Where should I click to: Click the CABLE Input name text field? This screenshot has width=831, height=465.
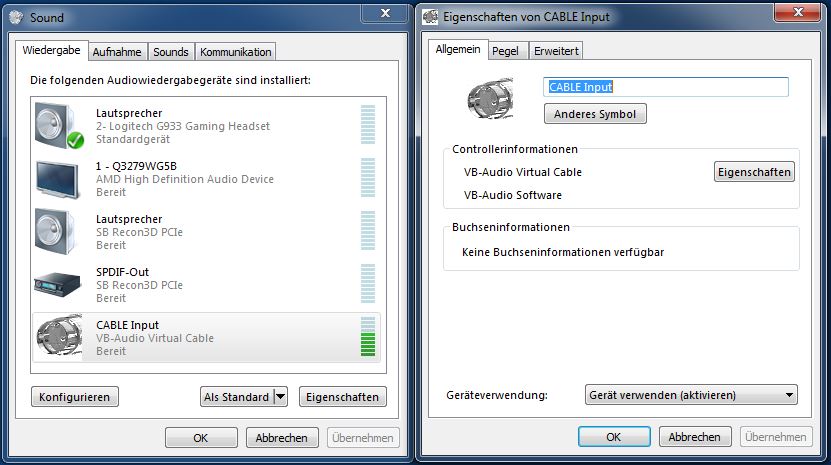click(x=666, y=87)
